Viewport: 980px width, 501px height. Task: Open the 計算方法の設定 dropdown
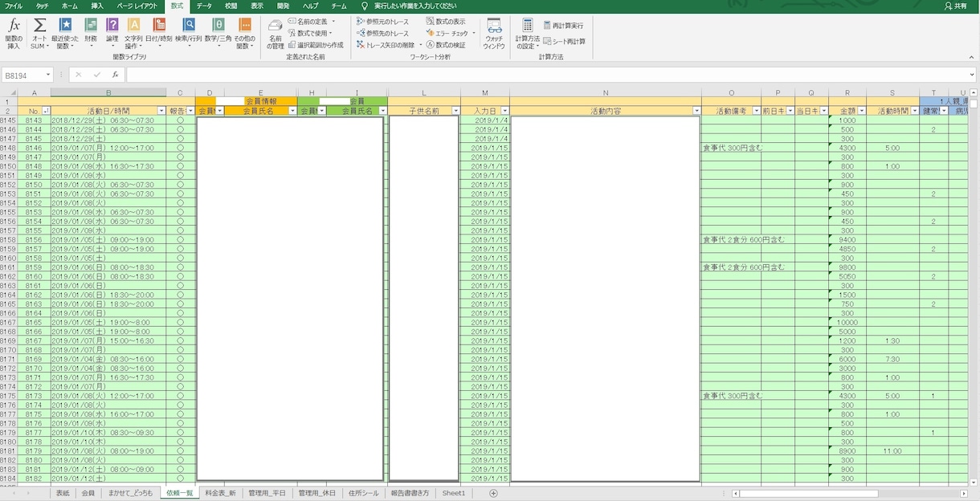[x=527, y=34]
